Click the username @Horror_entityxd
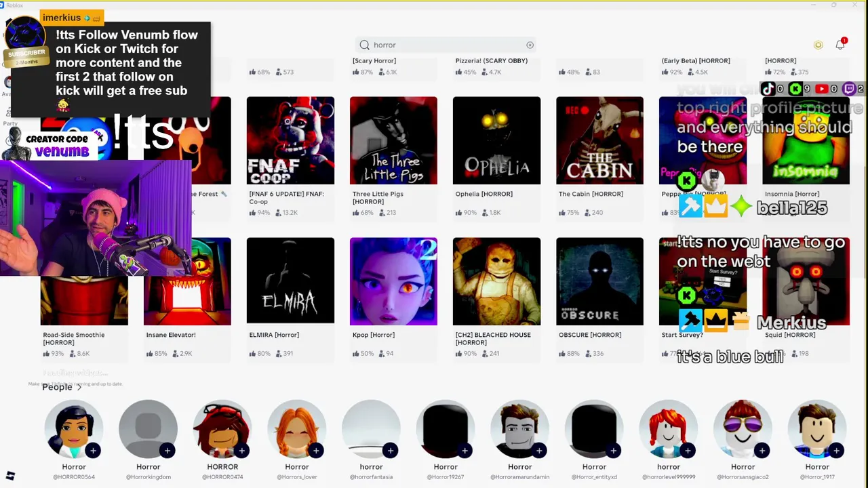 coord(594,477)
